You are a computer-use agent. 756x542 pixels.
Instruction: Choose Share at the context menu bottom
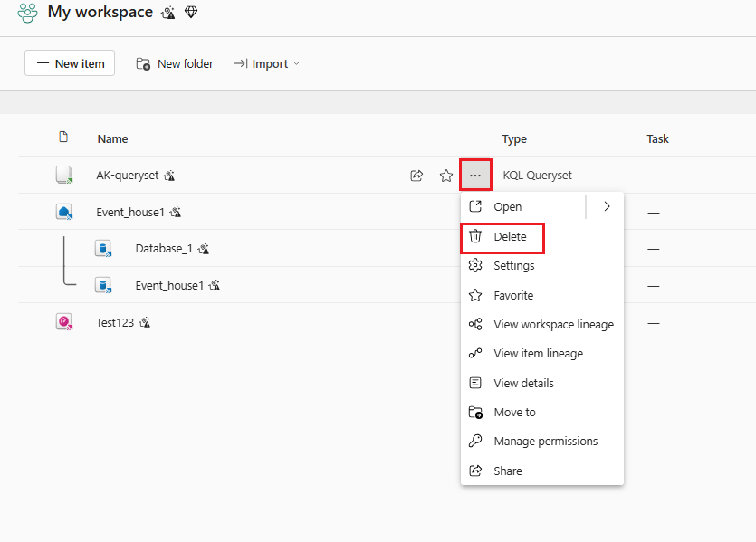[542, 471]
